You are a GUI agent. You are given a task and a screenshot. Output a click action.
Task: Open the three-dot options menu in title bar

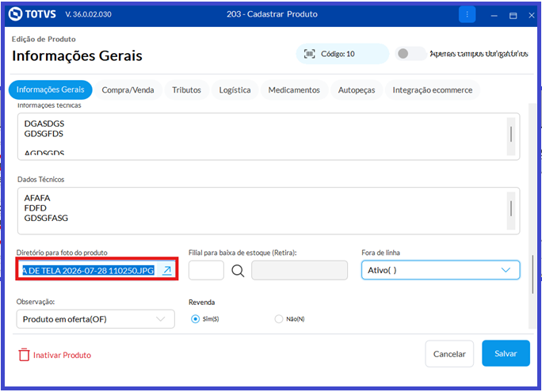(467, 14)
